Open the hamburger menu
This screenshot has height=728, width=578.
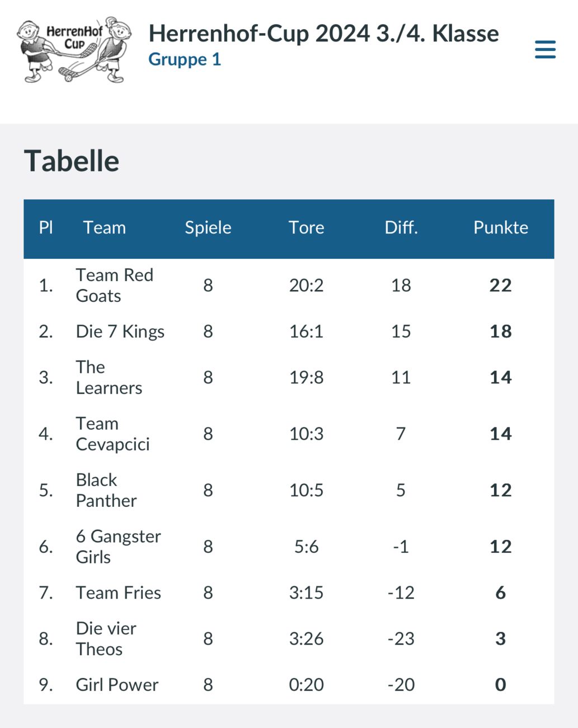click(x=545, y=49)
